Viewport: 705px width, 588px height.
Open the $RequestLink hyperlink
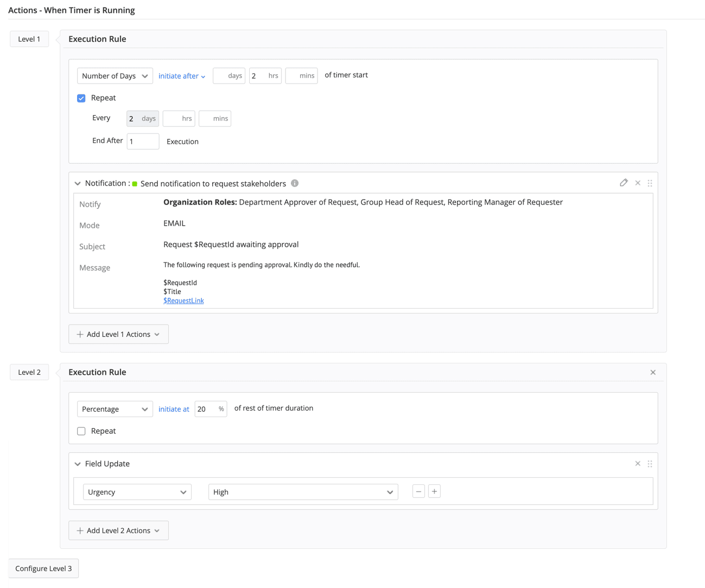tap(183, 301)
